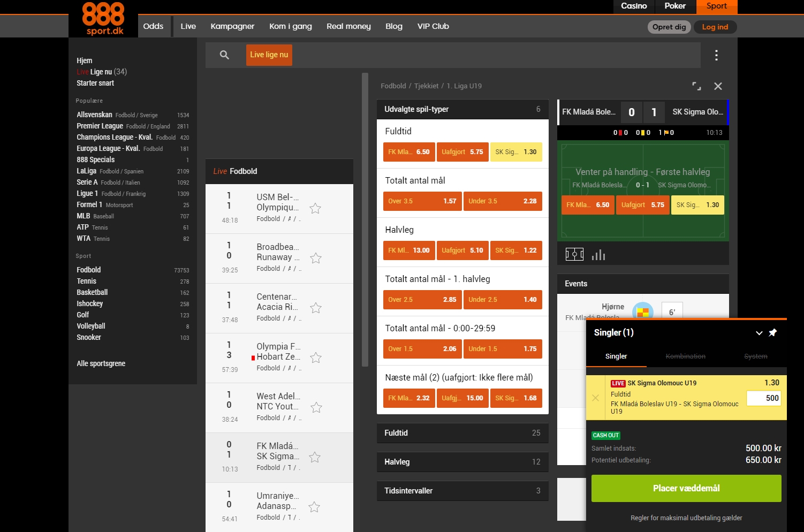Image resolution: width=804 pixels, height=532 pixels.
Task: Remove the bet with the X in bet slip
Action: point(595,398)
